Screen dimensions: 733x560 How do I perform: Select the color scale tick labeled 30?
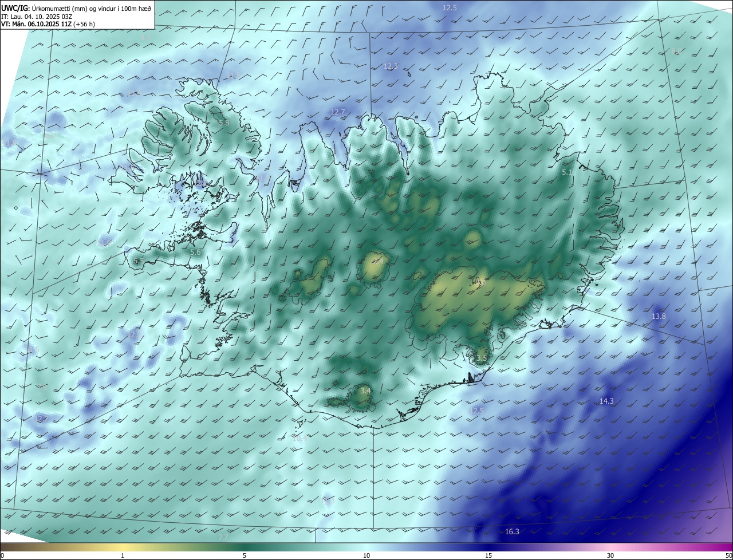point(610,555)
